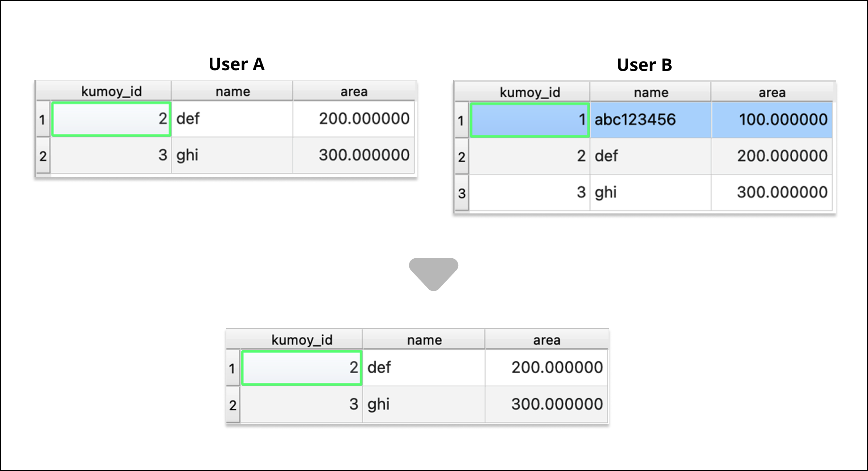The height and width of the screenshot is (471, 868).
Task: Click 200.000000 area cell in bottom table
Action: (546, 368)
